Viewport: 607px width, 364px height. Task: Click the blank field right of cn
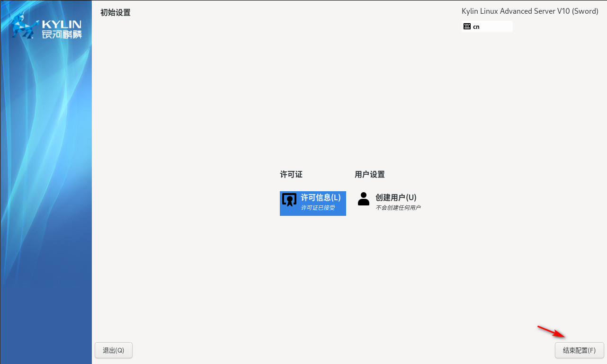pos(496,27)
